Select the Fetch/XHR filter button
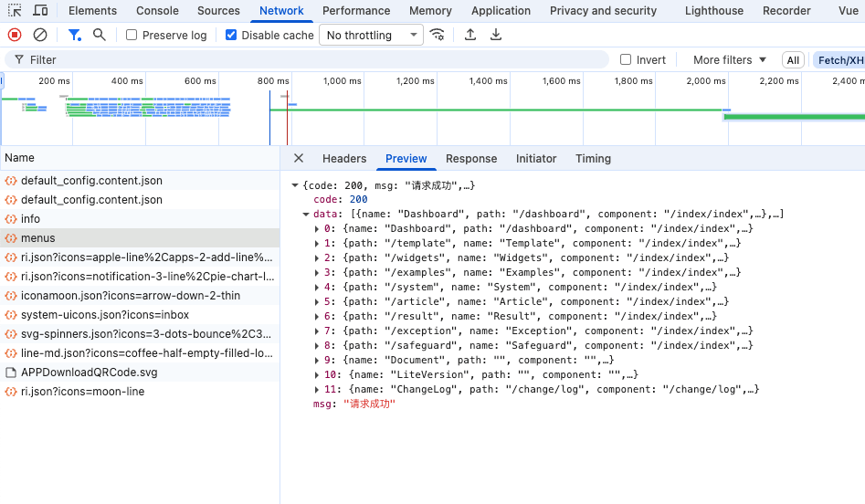 pyautogui.click(x=839, y=59)
